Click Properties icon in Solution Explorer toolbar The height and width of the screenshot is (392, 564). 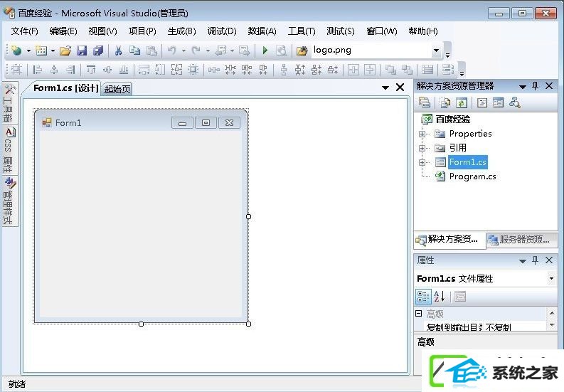tap(425, 103)
